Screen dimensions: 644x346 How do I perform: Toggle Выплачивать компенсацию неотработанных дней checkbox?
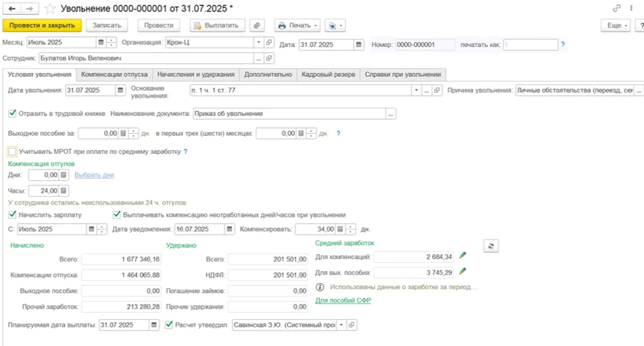point(116,215)
